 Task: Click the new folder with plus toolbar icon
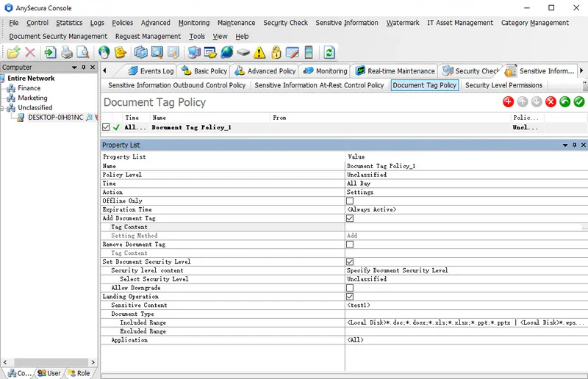[13, 52]
